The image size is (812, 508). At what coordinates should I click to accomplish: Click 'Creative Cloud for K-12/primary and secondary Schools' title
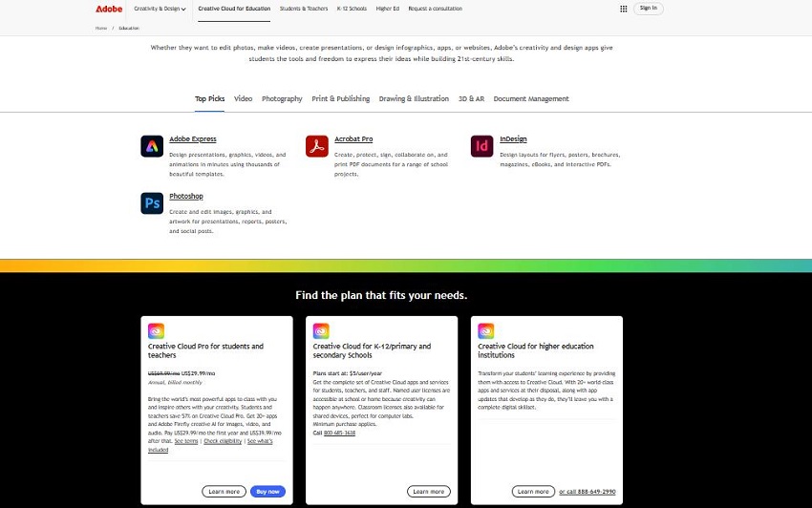tap(372, 350)
